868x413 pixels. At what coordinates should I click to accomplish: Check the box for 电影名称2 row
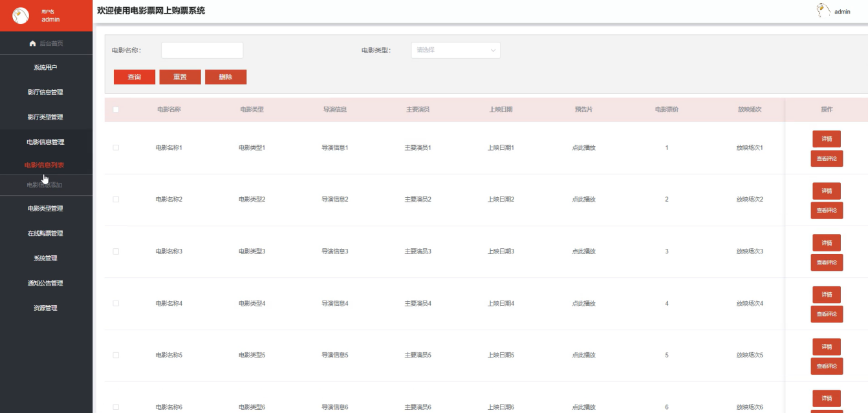(x=116, y=199)
